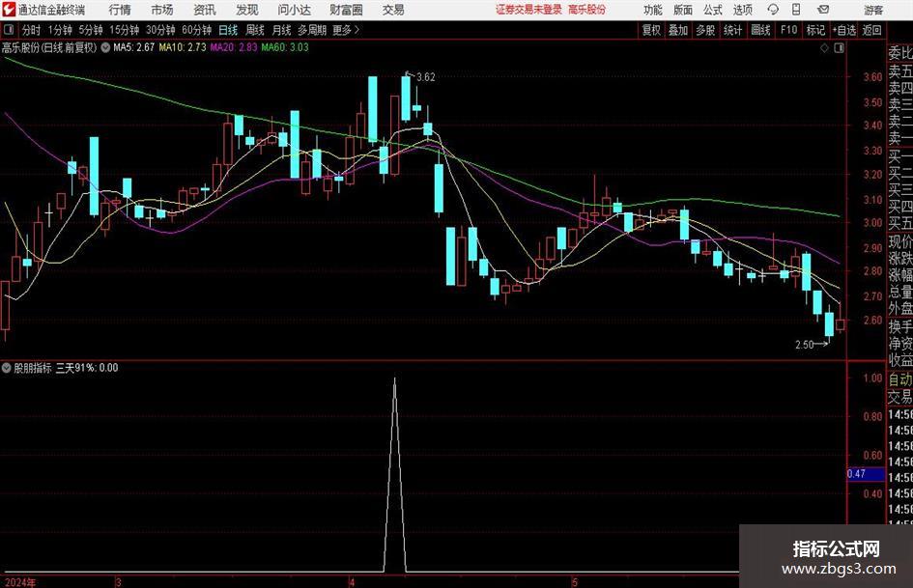Screen dimensions: 913x588
Task: Open the mail envelope icon
Action: (x=823, y=10)
